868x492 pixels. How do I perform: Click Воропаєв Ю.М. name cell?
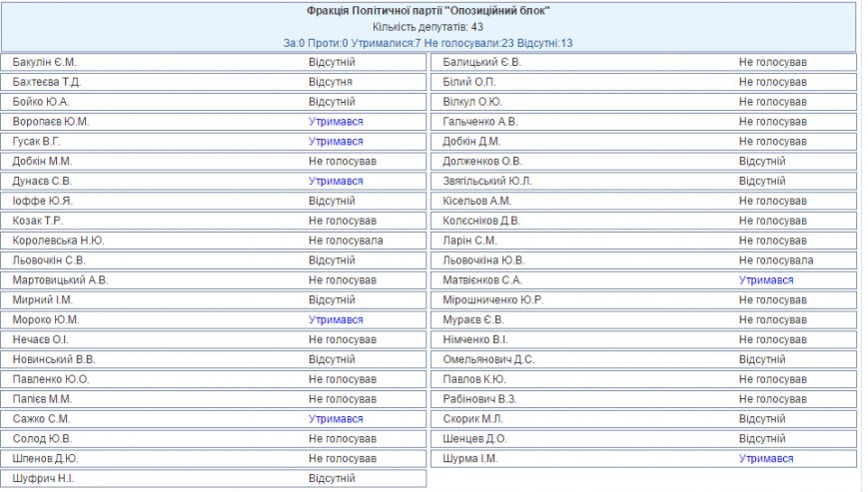[50, 122]
